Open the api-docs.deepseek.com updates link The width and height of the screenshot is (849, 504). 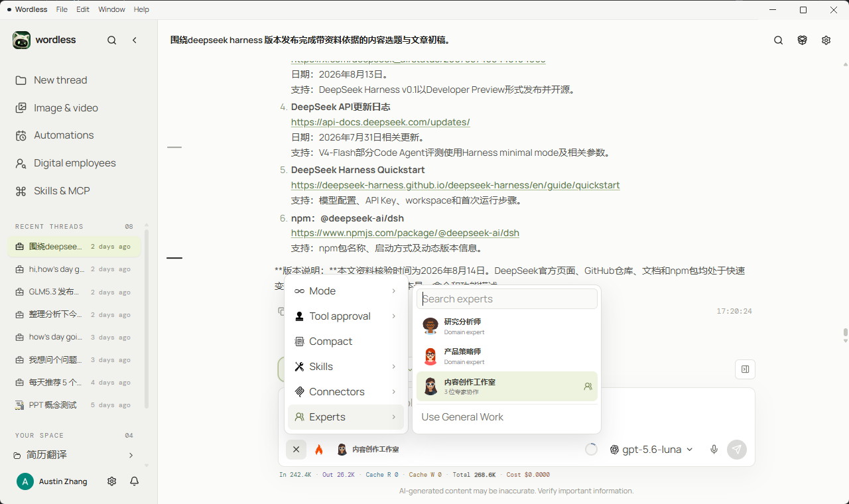(x=380, y=122)
